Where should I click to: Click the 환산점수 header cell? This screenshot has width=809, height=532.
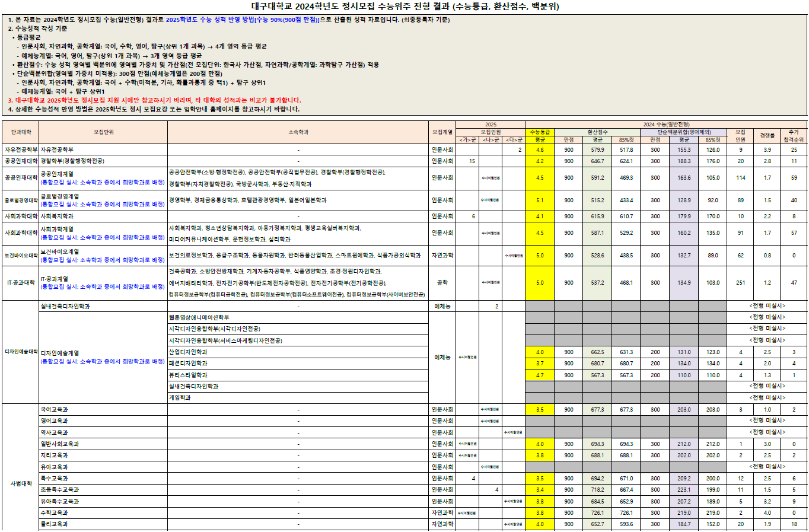[598, 132]
